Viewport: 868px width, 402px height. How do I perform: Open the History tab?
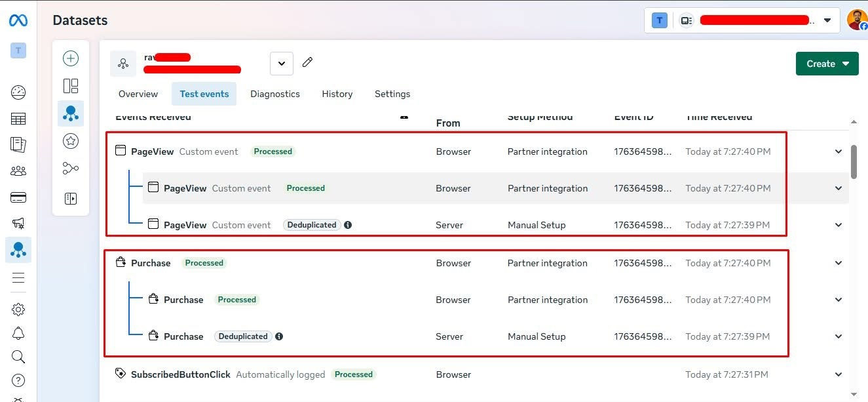click(x=337, y=94)
